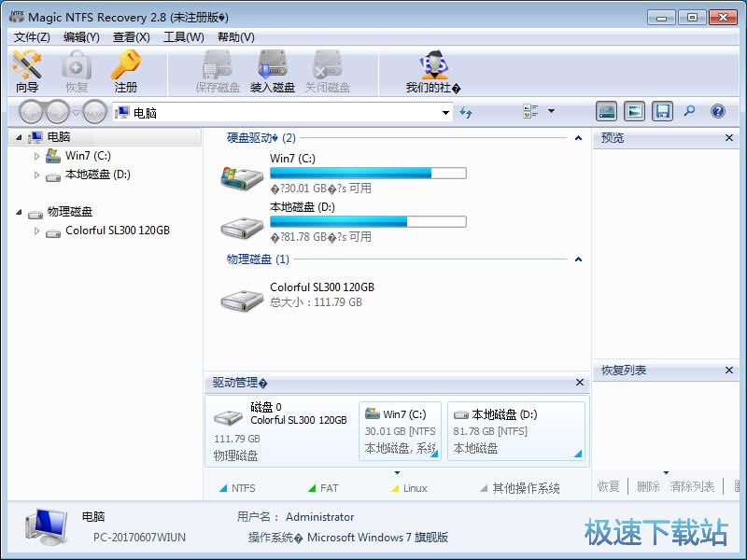Select Colorful SL300 120GB in the tree
Image resolution: width=747 pixels, height=560 pixels.
[x=118, y=231]
